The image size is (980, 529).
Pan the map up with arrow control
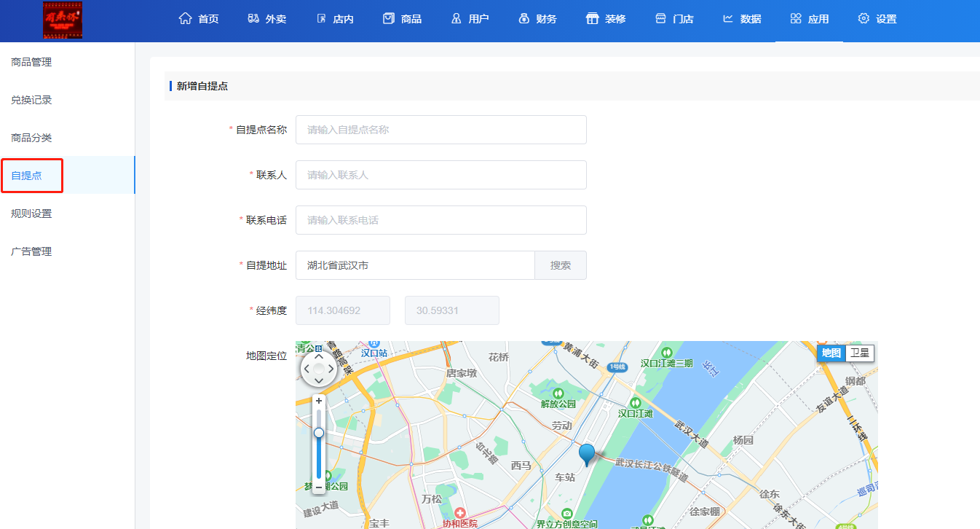pyautogui.click(x=319, y=356)
